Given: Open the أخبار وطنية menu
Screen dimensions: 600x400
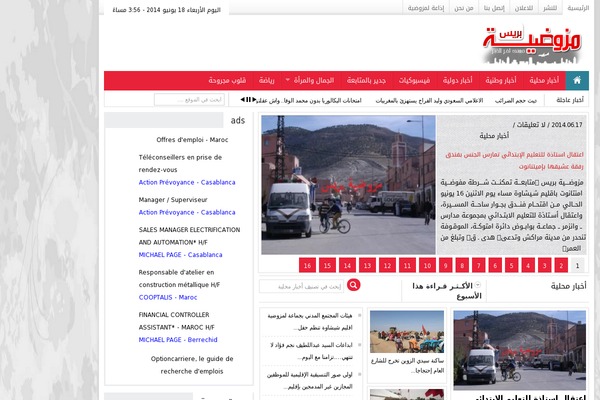Looking at the screenshot, I should [x=501, y=80].
